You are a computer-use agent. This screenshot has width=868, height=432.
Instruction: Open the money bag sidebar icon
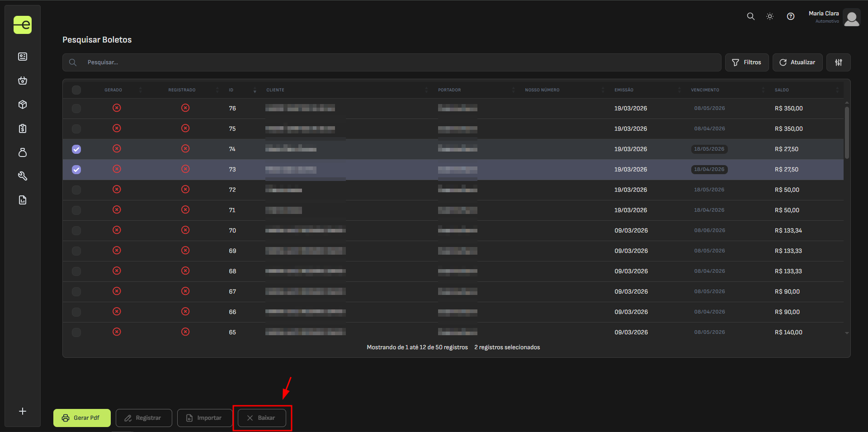coord(23,152)
